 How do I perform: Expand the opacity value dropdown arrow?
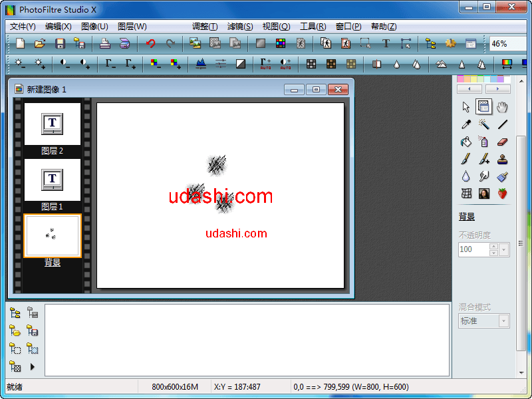[503, 249]
